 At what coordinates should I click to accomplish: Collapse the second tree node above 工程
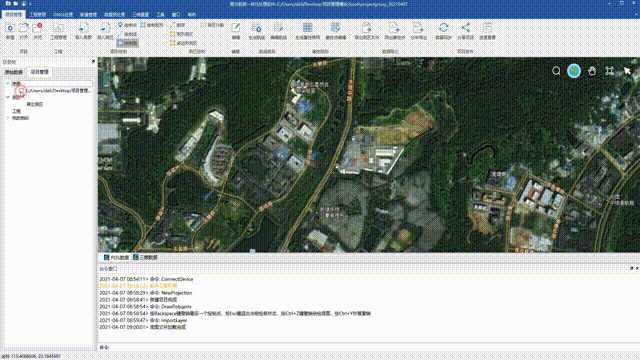point(8,97)
